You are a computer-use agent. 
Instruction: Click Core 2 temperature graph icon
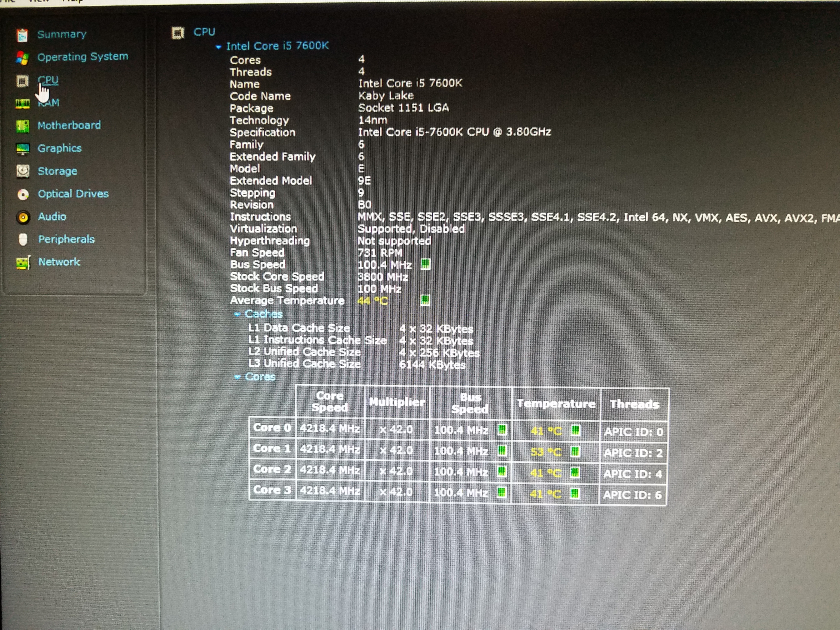click(575, 473)
